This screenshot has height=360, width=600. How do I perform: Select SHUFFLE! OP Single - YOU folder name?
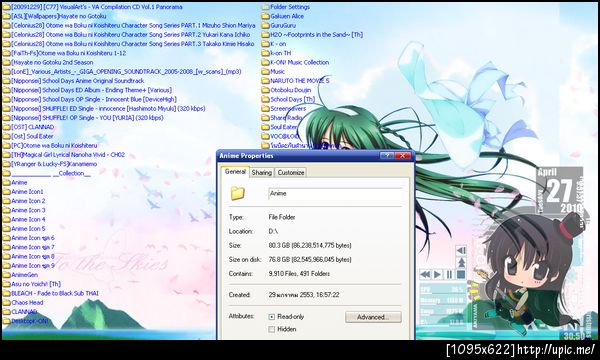click(x=87, y=118)
